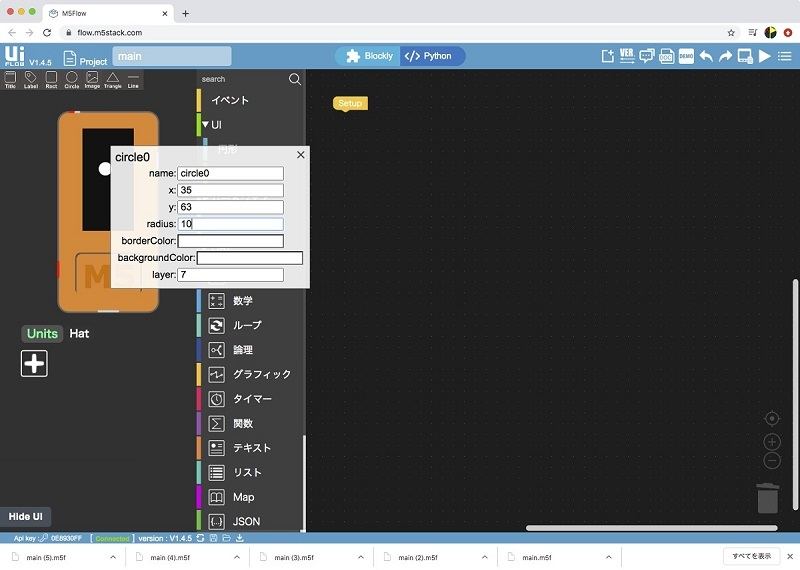The width and height of the screenshot is (800, 570).
Task: Pick the Rect shape tool
Action: click(51, 79)
